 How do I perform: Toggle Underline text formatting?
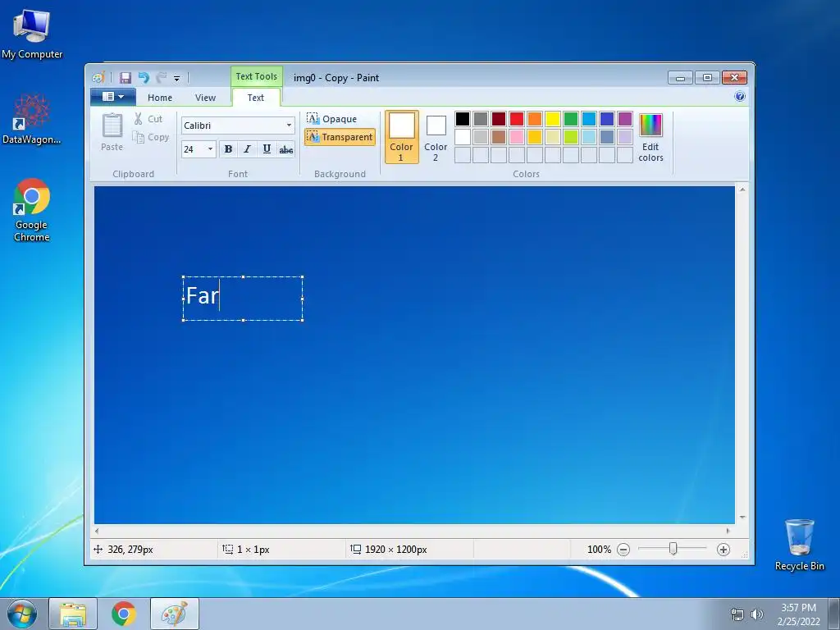267,149
